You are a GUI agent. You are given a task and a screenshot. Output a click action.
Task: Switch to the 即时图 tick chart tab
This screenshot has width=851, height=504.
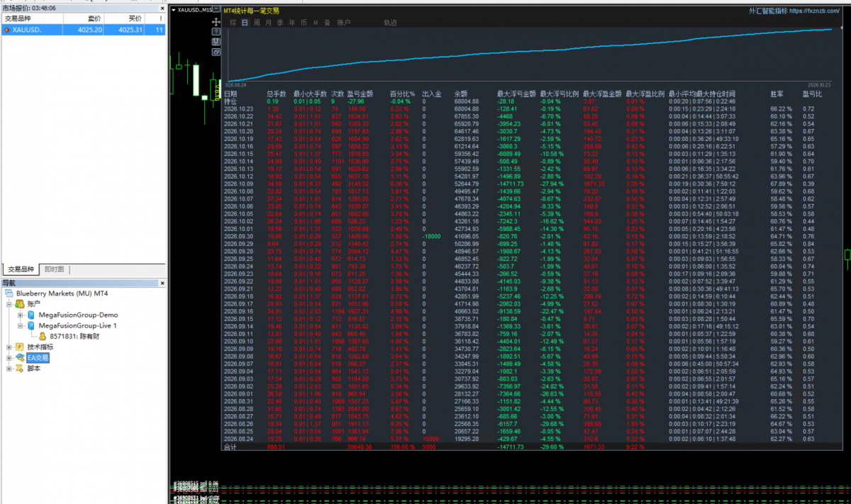coord(54,269)
